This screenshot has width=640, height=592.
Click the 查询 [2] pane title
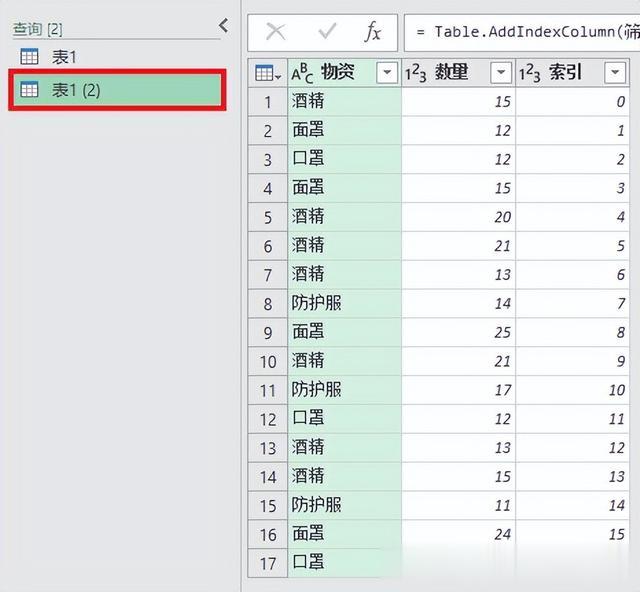tap(38, 29)
